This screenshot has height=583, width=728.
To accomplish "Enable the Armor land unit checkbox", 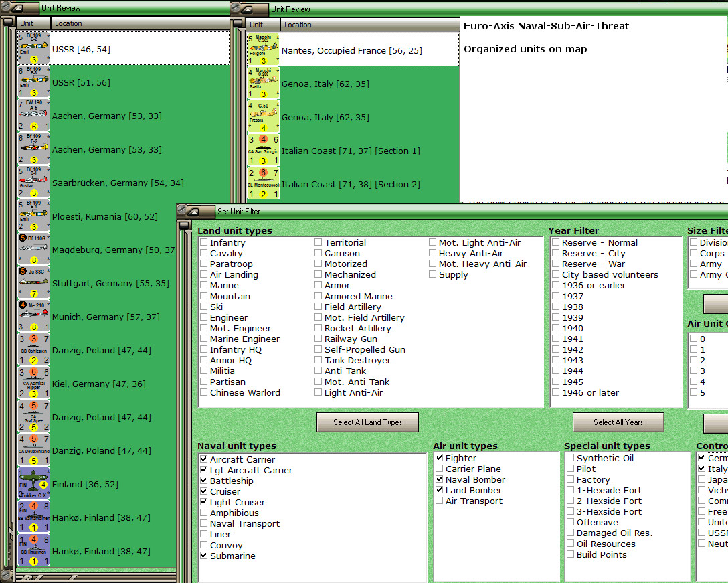I will coord(318,284).
